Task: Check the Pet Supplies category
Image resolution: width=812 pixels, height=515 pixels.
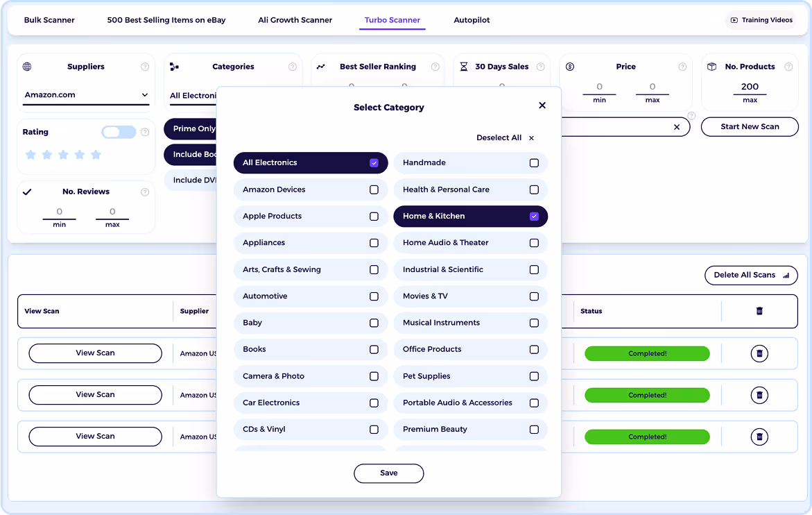Action: click(x=534, y=376)
